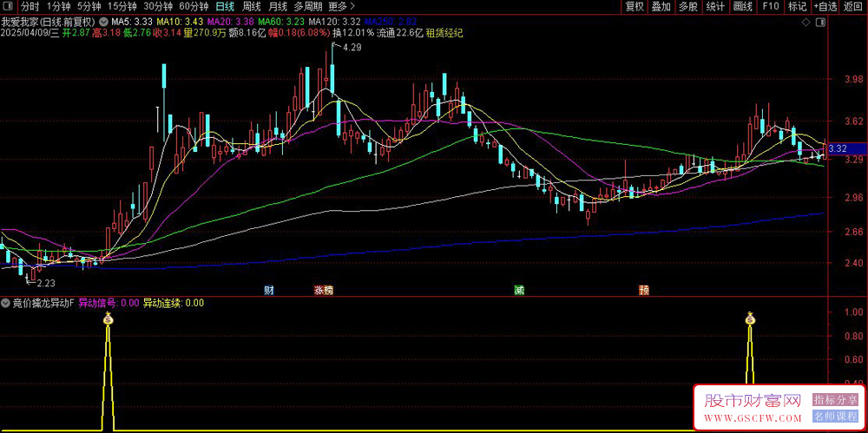Image resolution: width=868 pixels, height=433 pixels.
Task: Switch to the 月线 monthly chart
Action: click(278, 7)
